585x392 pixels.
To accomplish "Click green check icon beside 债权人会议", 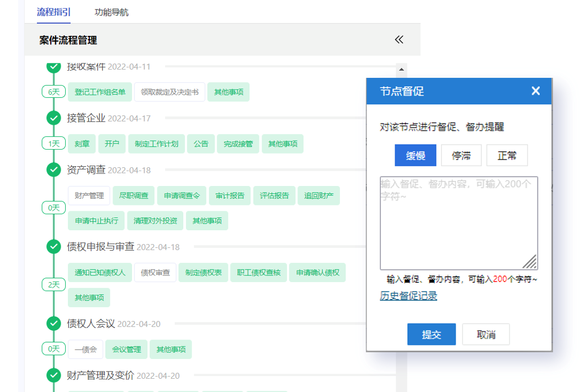I will pos(54,324).
